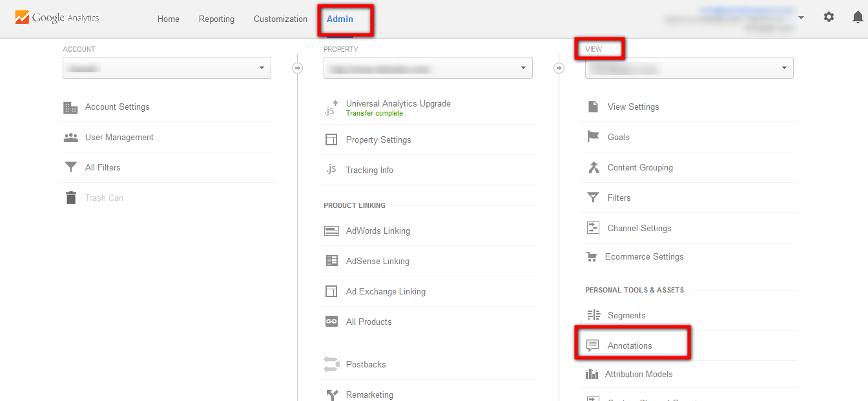Open the settings gear icon
The height and width of the screenshot is (401, 868).
[829, 17]
